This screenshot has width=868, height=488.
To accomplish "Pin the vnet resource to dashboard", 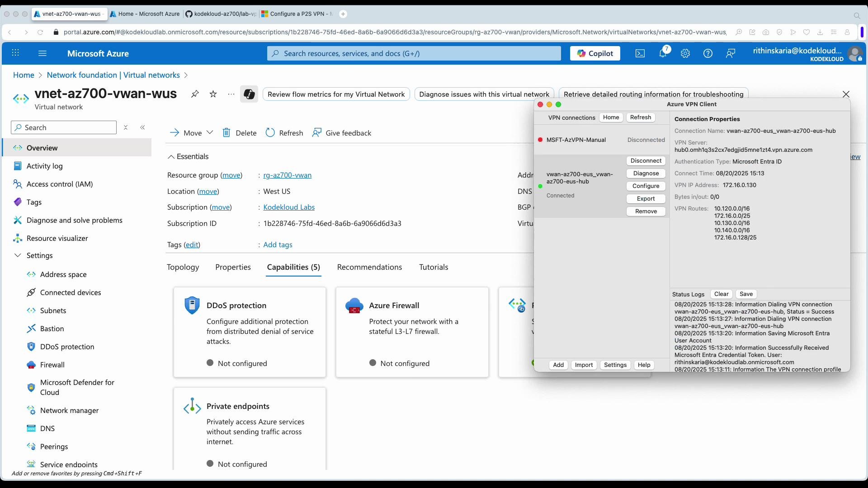I will click(195, 94).
